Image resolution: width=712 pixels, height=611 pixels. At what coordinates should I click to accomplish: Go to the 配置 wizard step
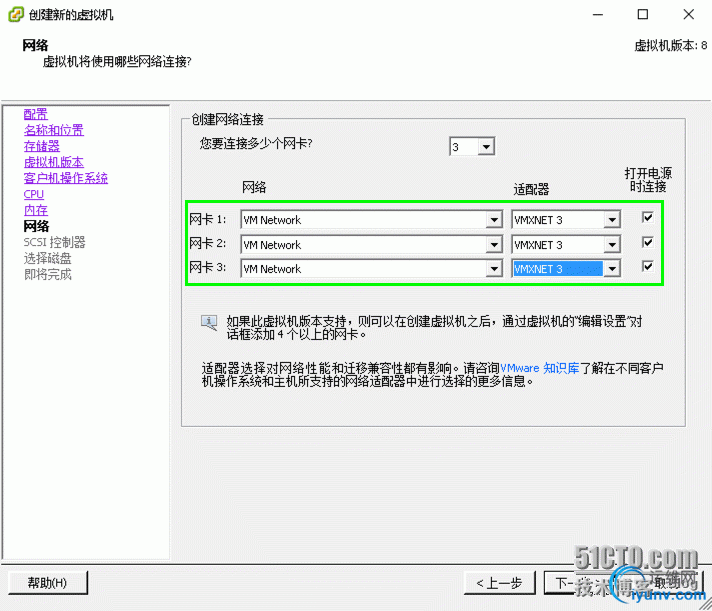(x=35, y=114)
